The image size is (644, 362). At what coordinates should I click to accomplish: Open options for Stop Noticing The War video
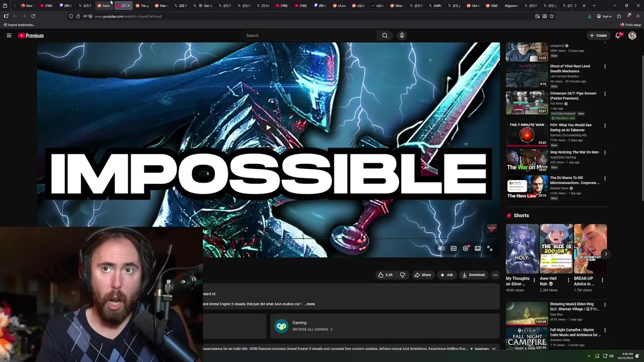[605, 152]
